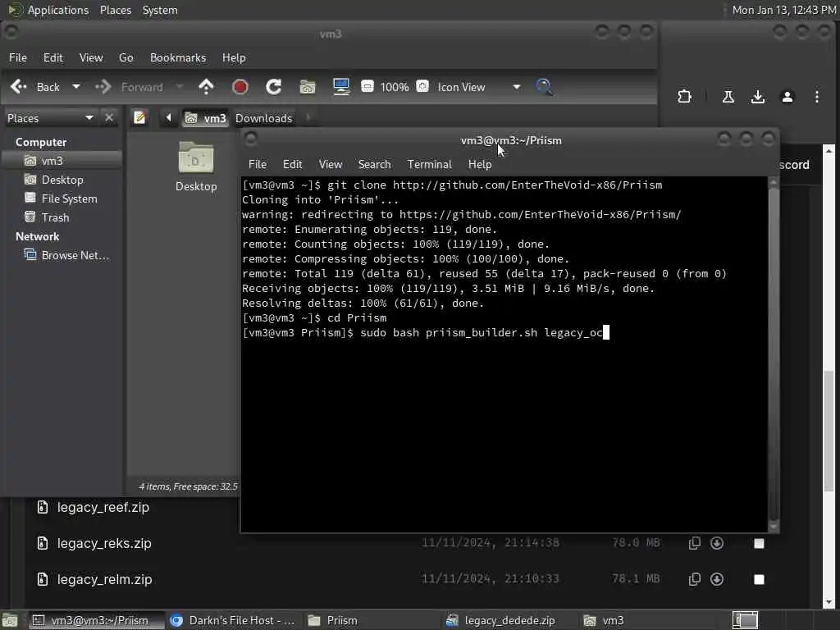Open browser downloads icon
The width and height of the screenshot is (840, 630).
pos(757,97)
